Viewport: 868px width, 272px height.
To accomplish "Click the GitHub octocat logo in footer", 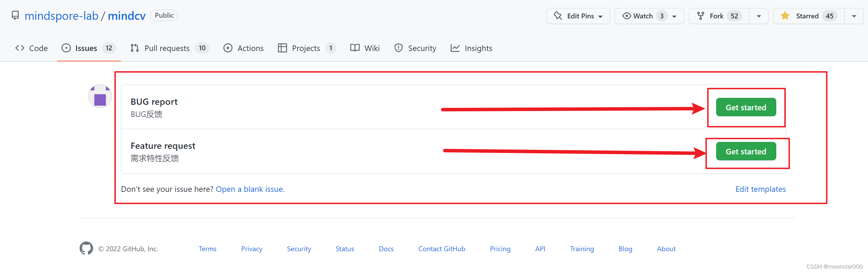I will (86, 248).
